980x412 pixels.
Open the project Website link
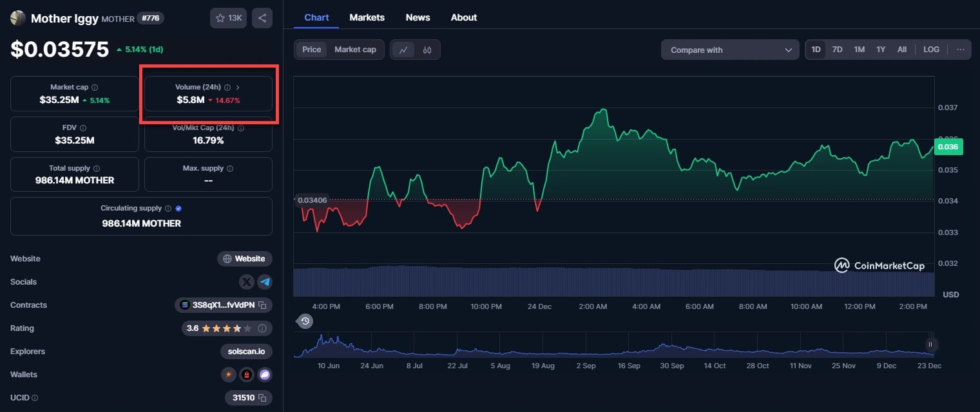tap(244, 259)
